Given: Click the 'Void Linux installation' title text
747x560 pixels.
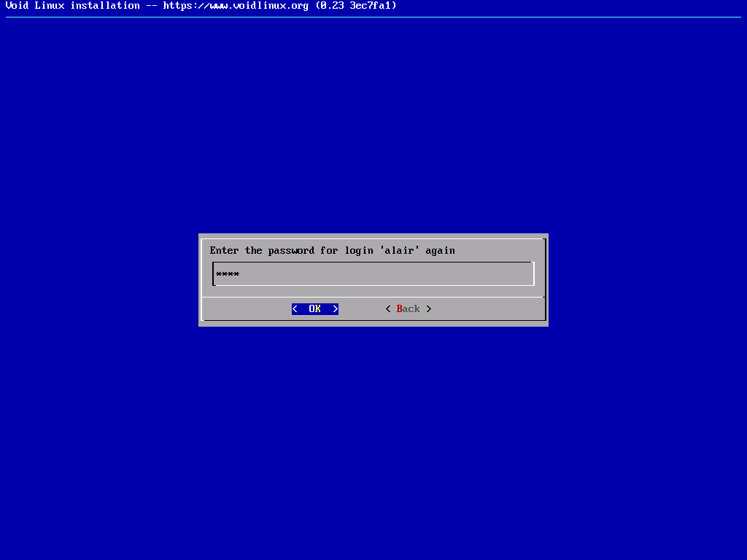Looking at the screenshot, I should (73, 6).
